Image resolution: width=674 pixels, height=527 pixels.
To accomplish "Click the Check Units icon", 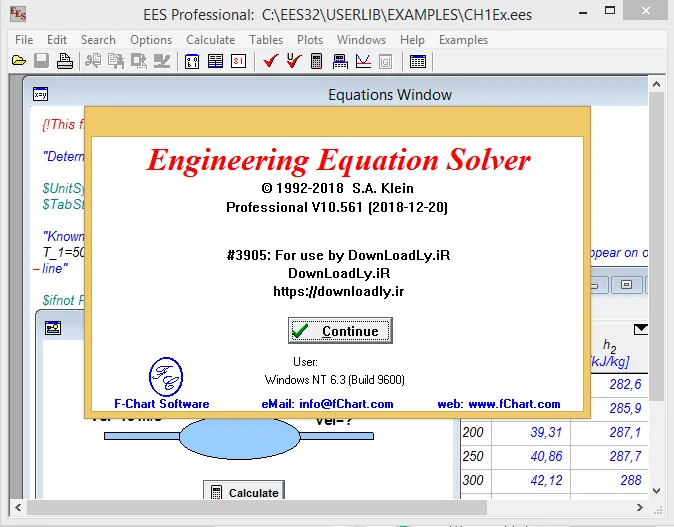I will [x=294, y=61].
